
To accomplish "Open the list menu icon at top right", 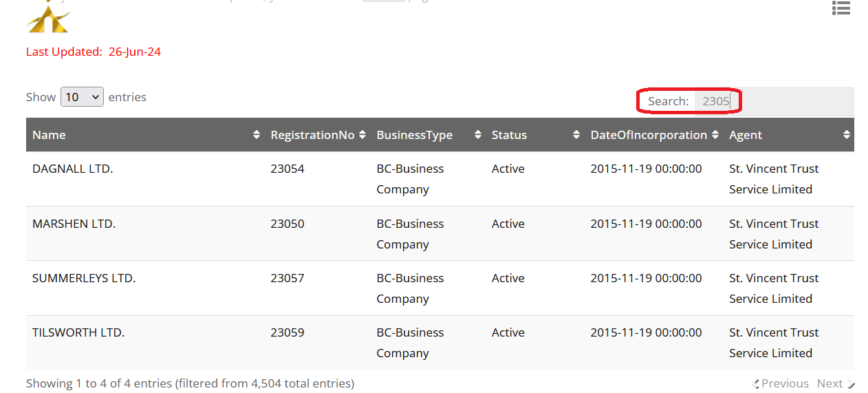I will [840, 8].
